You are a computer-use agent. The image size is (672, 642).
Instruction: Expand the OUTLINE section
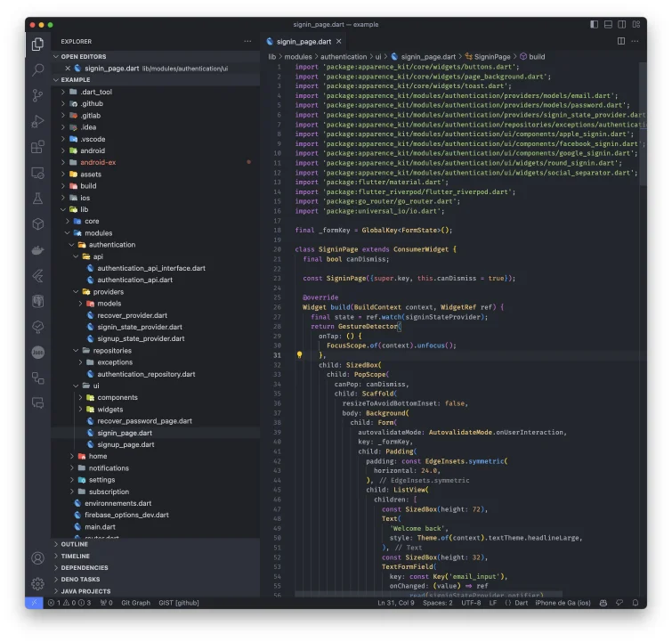(156, 544)
